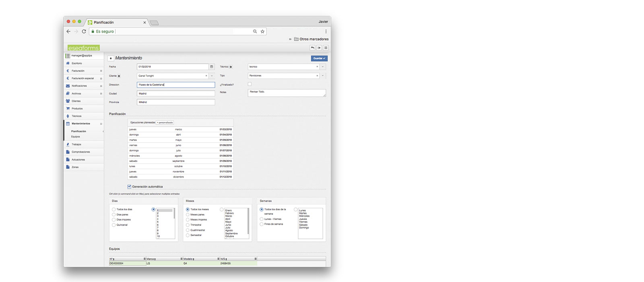Check the ¿Finalizado? checkbox

(x=250, y=84)
